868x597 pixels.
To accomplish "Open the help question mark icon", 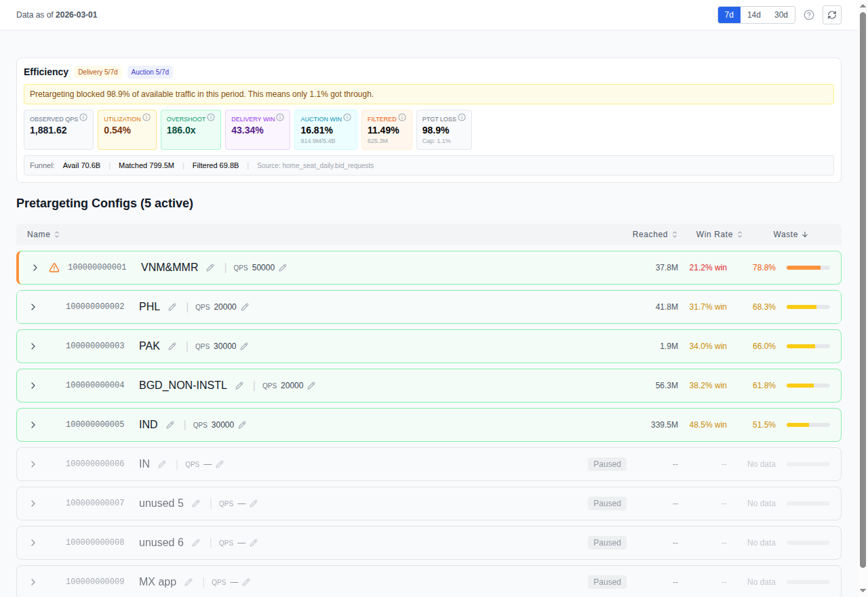I will click(808, 14).
